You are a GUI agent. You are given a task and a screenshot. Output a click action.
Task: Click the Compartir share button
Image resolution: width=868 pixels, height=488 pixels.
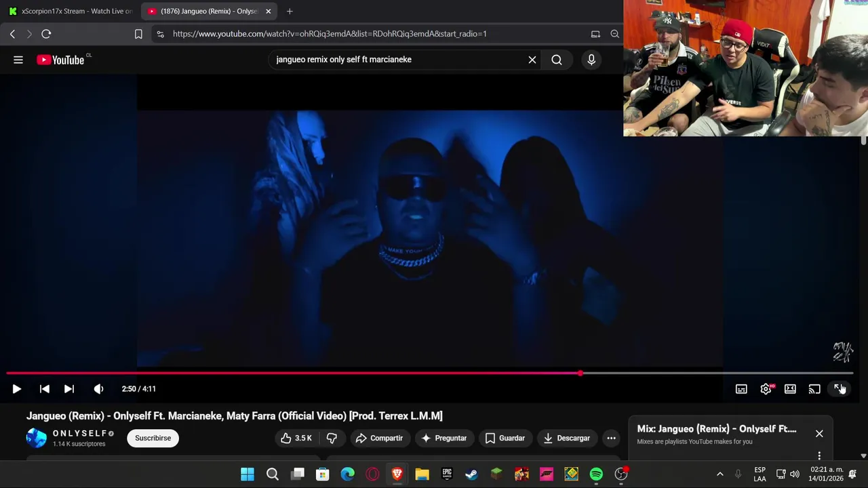pyautogui.click(x=379, y=438)
